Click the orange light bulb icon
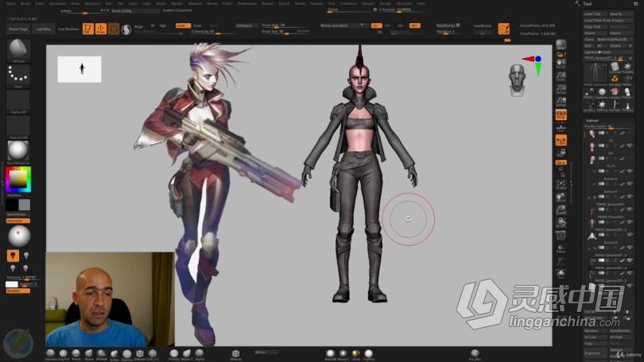The width and height of the screenshot is (644, 362). [13, 255]
